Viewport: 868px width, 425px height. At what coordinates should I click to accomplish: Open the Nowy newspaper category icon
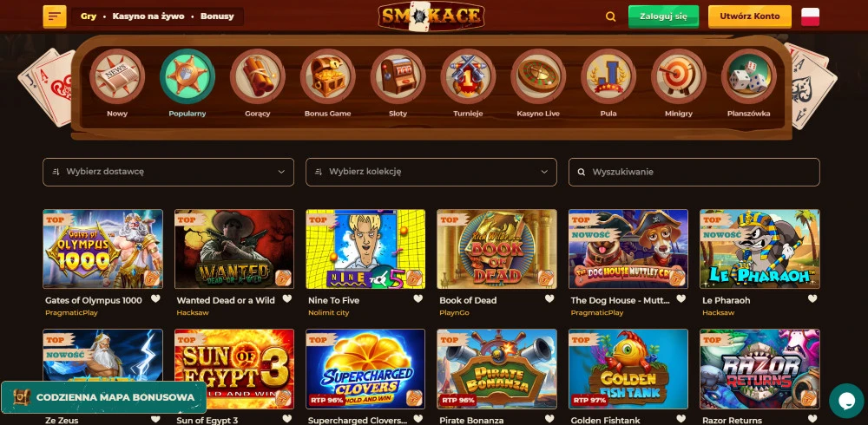[x=117, y=76]
